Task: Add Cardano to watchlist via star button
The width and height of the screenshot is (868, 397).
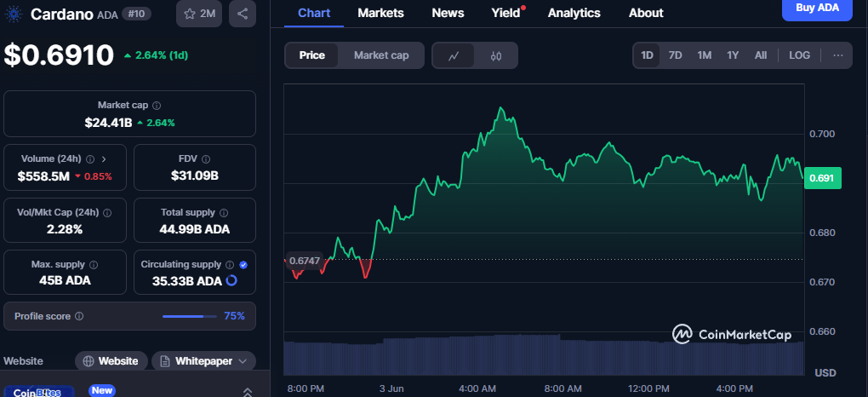Action: pyautogui.click(x=199, y=14)
